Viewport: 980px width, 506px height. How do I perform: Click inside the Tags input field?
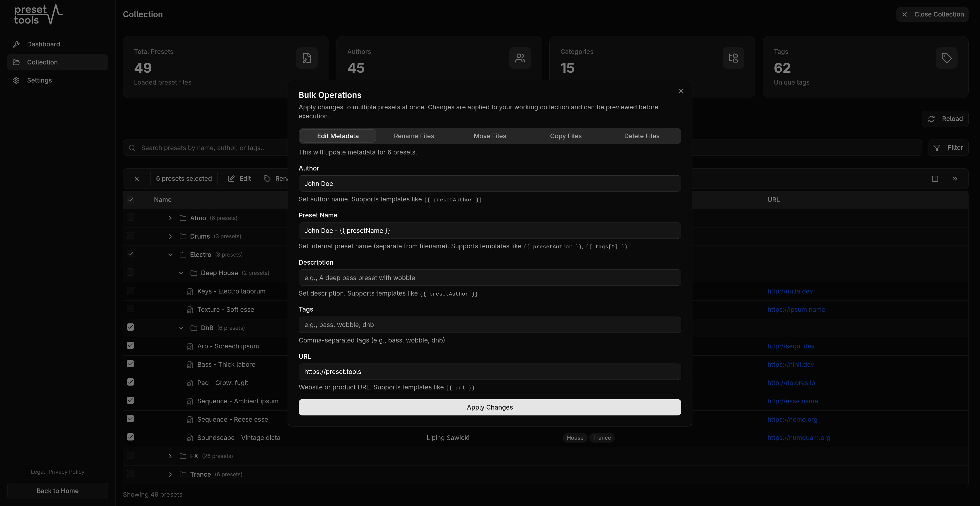[x=490, y=325]
